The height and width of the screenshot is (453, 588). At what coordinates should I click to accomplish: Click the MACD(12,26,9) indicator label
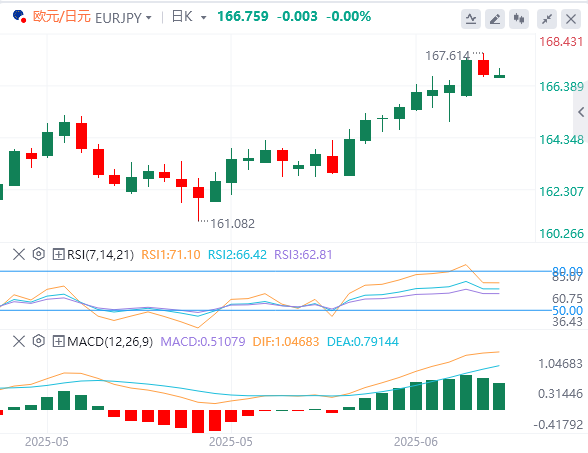coord(110,342)
